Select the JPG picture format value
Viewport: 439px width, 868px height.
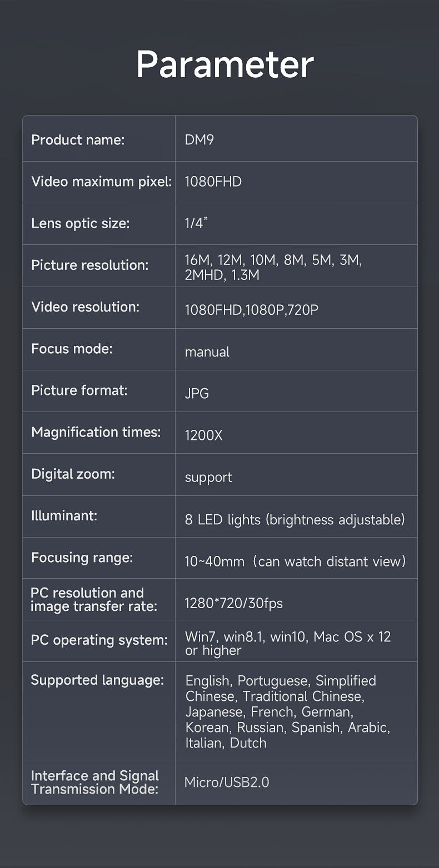[197, 394]
